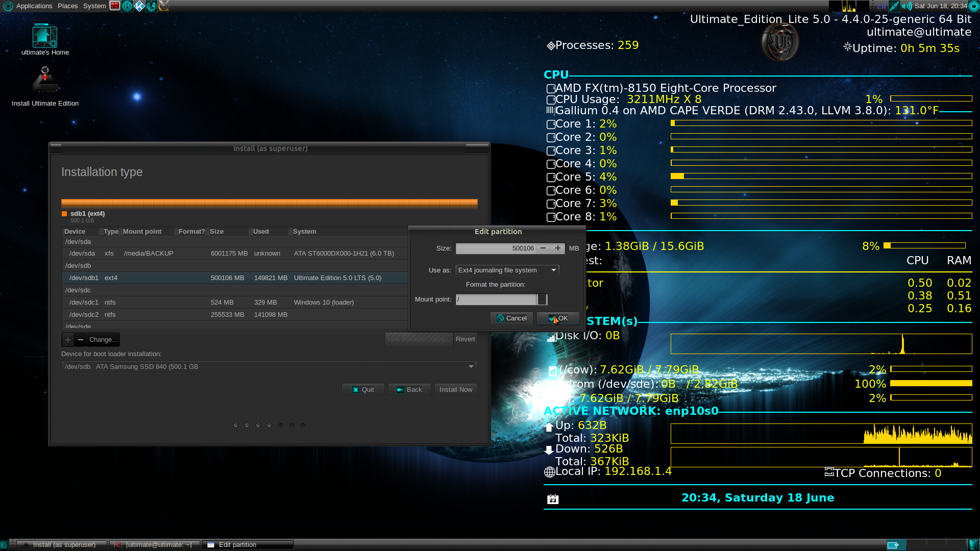Open Install Ultimate Edition desktop icon
The image size is (980, 551).
click(x=45, y=87)
